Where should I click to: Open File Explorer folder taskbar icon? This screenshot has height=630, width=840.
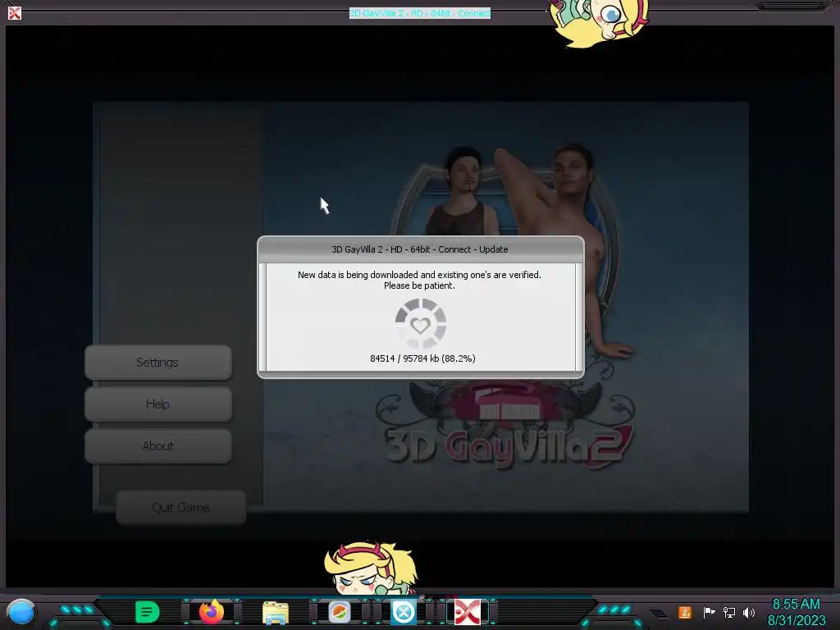click(276, 612)
